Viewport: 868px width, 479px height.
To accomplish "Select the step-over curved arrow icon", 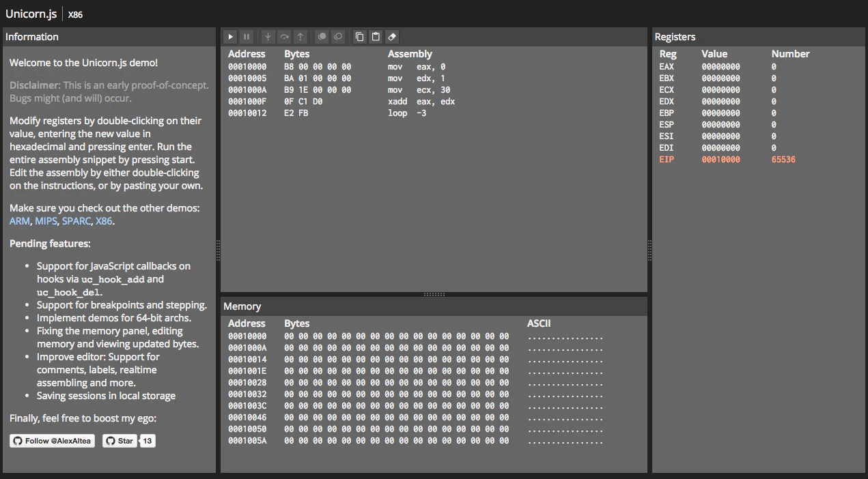I will (x=284, y=36).
